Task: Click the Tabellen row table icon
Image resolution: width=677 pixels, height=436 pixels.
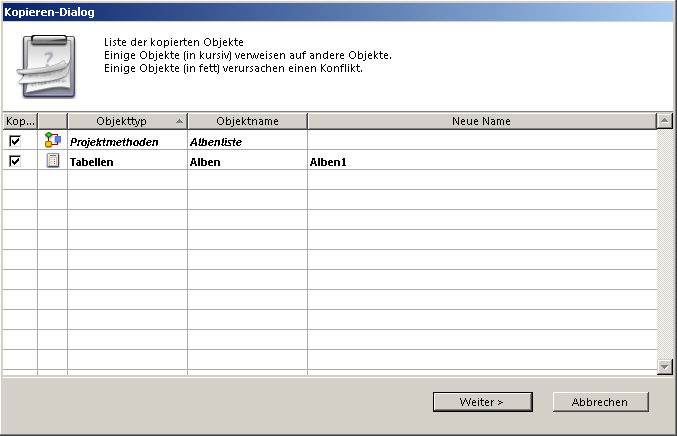Action: click(53, 160)
